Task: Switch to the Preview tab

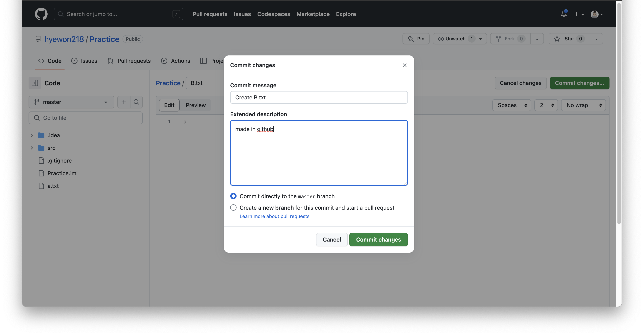Action: pyautogui.click(x=196, y=105)
